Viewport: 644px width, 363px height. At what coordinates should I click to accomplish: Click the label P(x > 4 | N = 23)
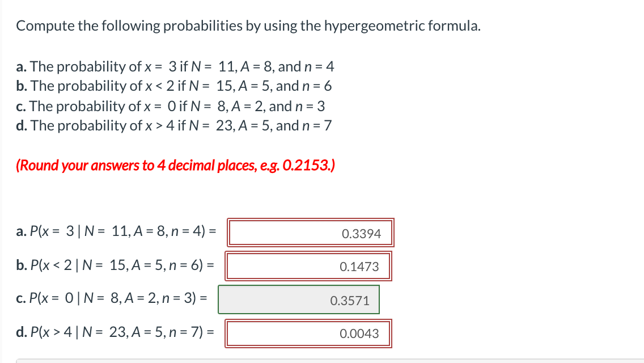click(115, 334)
